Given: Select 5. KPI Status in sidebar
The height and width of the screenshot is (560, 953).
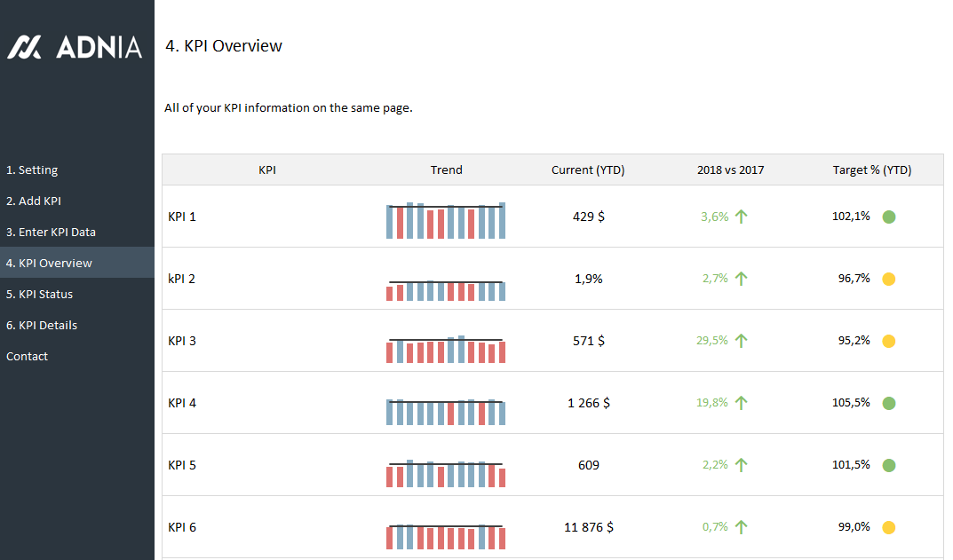Looking at the screenshot, I should click(x=39, y=295).
